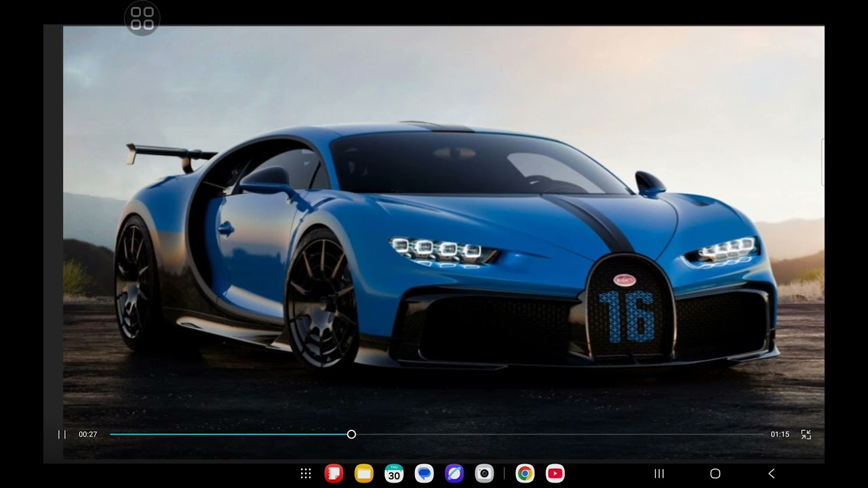The width and height of the screenshot is (868, 488).
Task: Tap the Back navigation arrow
Action: 771,474
